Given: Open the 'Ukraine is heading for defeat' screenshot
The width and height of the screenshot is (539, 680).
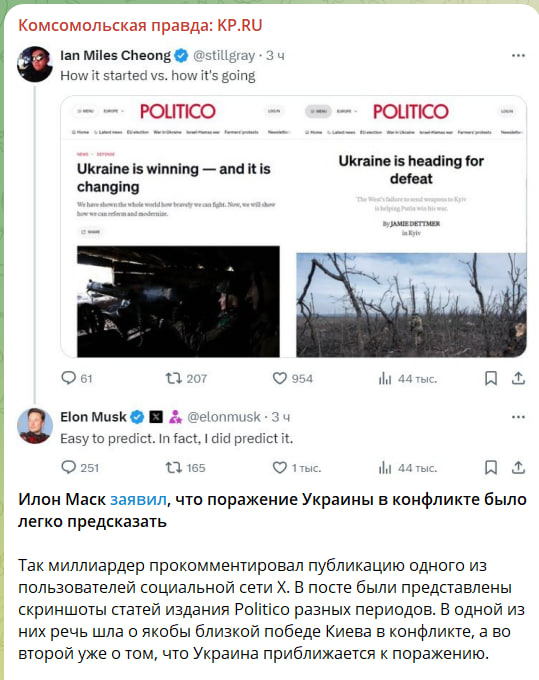Looking at the screenshot, I should coord(411,227).
